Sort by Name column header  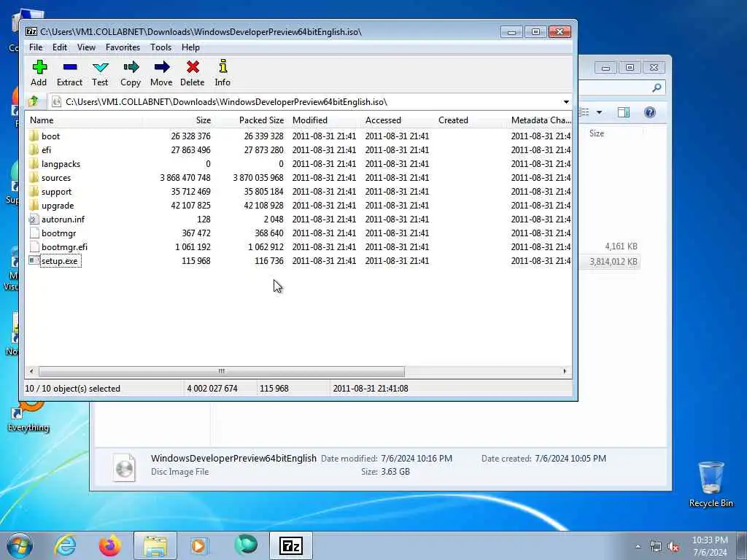pyautogui.click(x=84, y=120)
